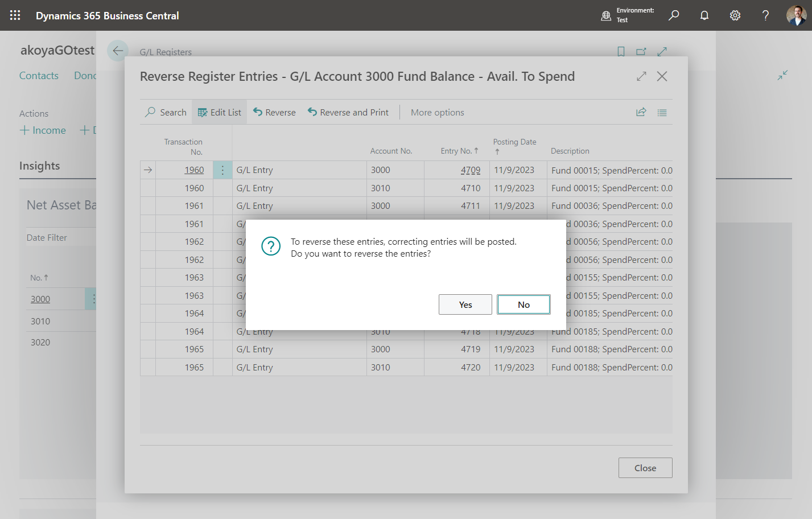Click the Close button at dialog bottom
The height and width of the screenshot is (519, 812).
pyautogui.click(x=645, y=468)
